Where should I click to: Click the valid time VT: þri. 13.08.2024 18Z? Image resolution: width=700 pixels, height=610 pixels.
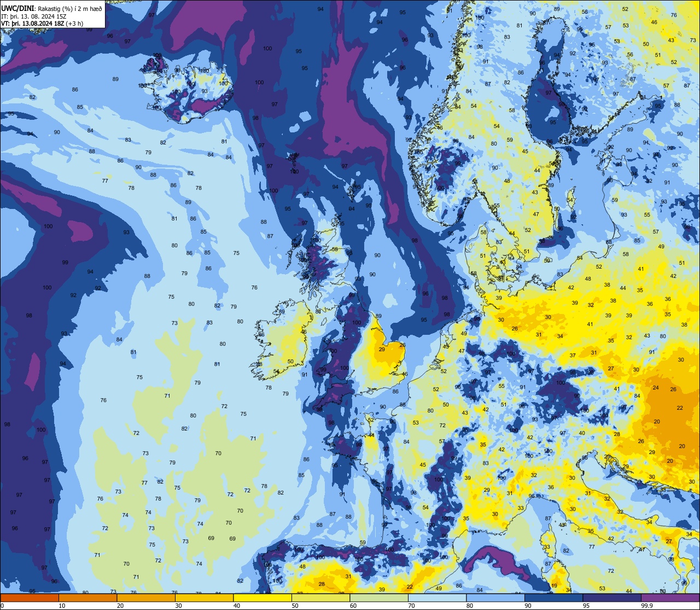click(33, 24)
